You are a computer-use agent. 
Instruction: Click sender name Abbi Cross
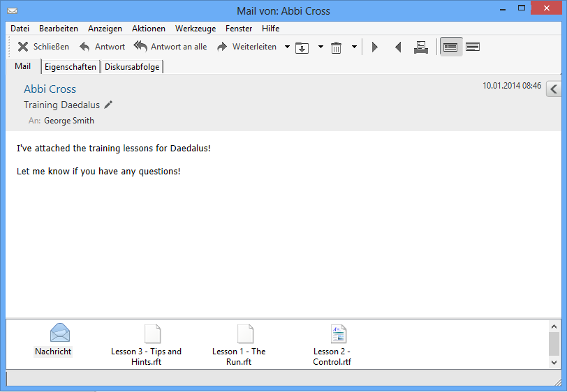(50, 89)
